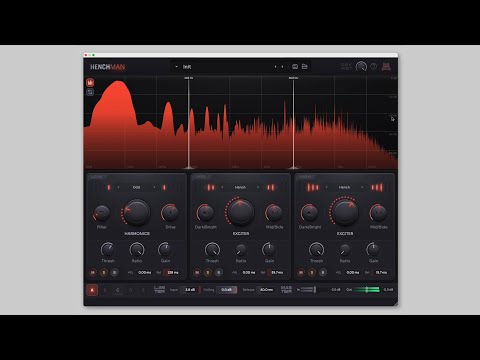Select previous mode in the mid band
The height and width of the screenshot is (360, 480).
(222, 187)
